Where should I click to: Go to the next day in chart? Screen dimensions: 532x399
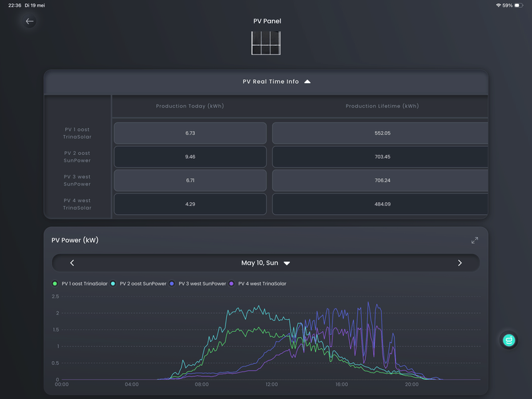click(460, 263)
